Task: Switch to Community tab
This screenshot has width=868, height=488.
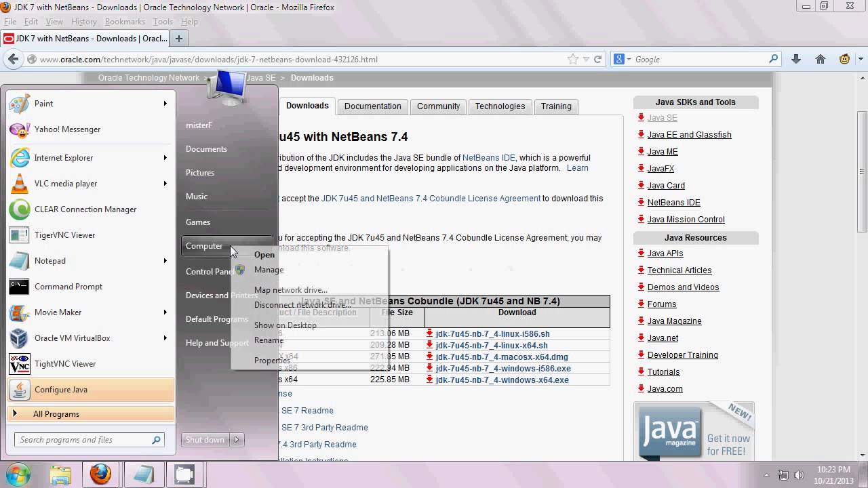Action: pyautogui.click(x=438, y=106)
